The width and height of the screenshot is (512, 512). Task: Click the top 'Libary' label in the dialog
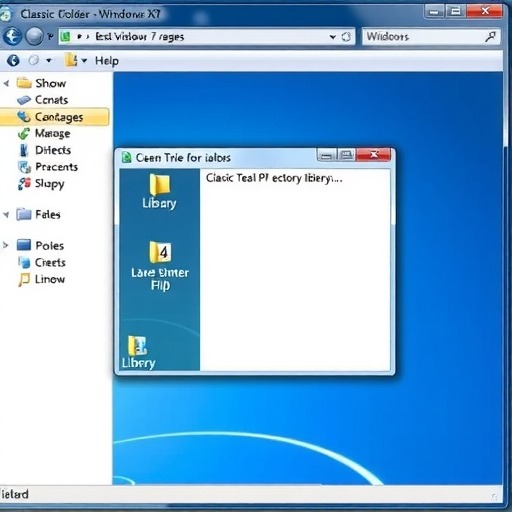(159, 203)
